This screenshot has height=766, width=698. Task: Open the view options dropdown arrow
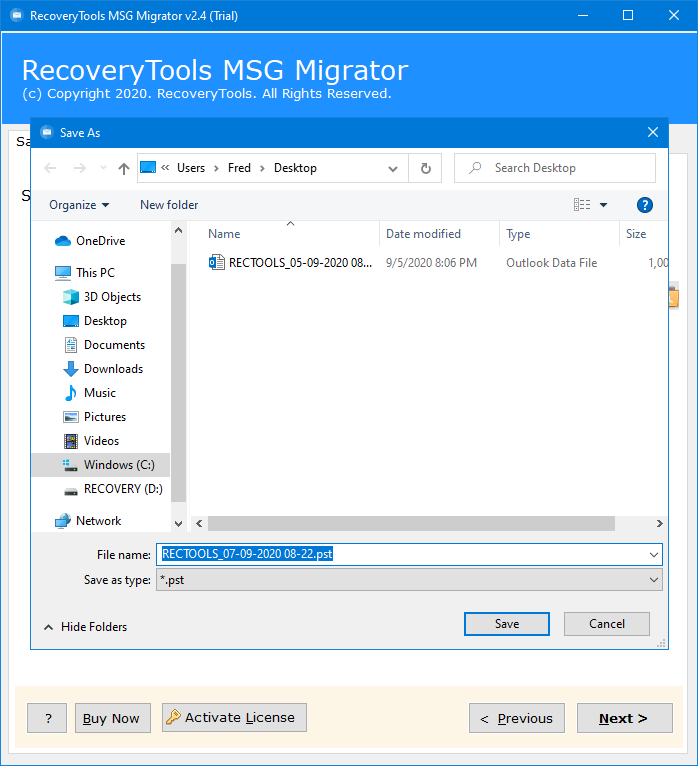[604, 205]
